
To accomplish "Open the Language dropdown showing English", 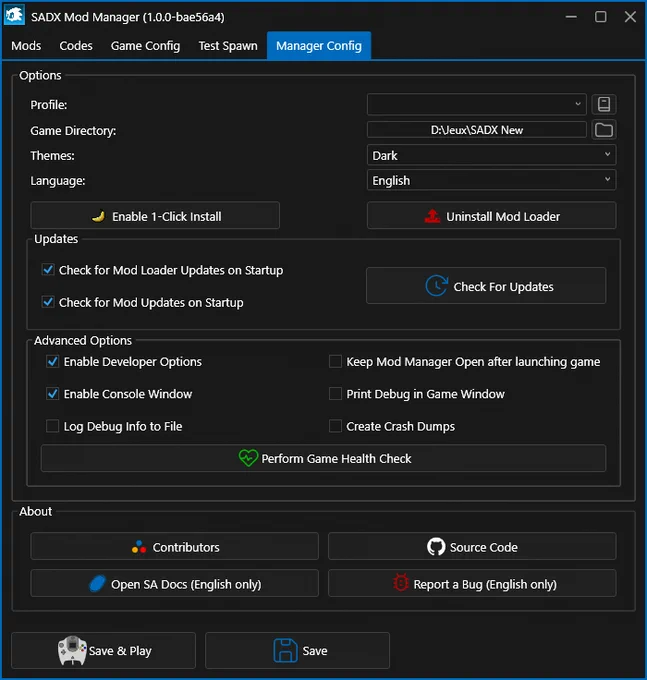I will point(491,180).
